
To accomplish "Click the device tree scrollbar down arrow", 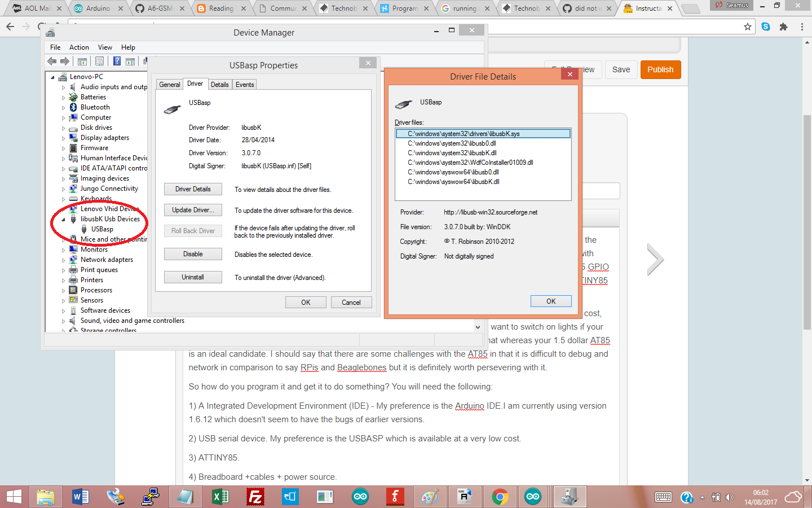I will (478, 327).
